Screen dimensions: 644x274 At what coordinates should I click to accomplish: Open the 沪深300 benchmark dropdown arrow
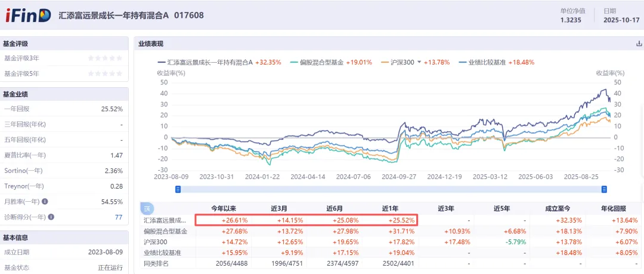419,62
